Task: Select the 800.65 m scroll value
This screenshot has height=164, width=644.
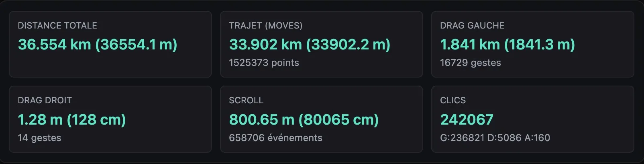Action: click(x=304, y=119)
